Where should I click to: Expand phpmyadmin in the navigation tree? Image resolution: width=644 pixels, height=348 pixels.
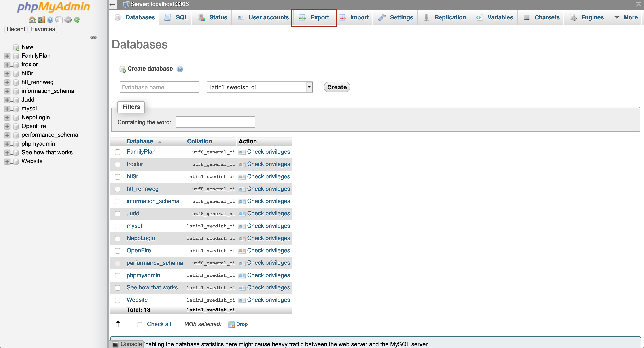pos(7,144)
